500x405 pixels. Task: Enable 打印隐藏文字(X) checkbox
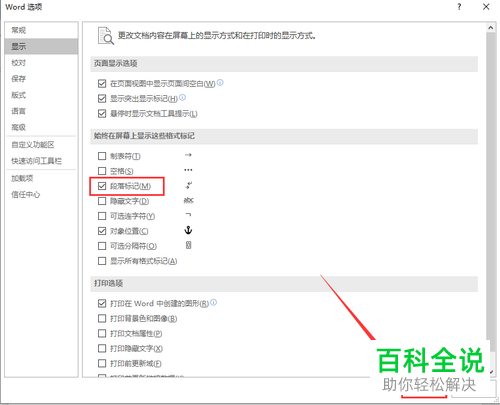pyautogui.click(x=102, y=348)
